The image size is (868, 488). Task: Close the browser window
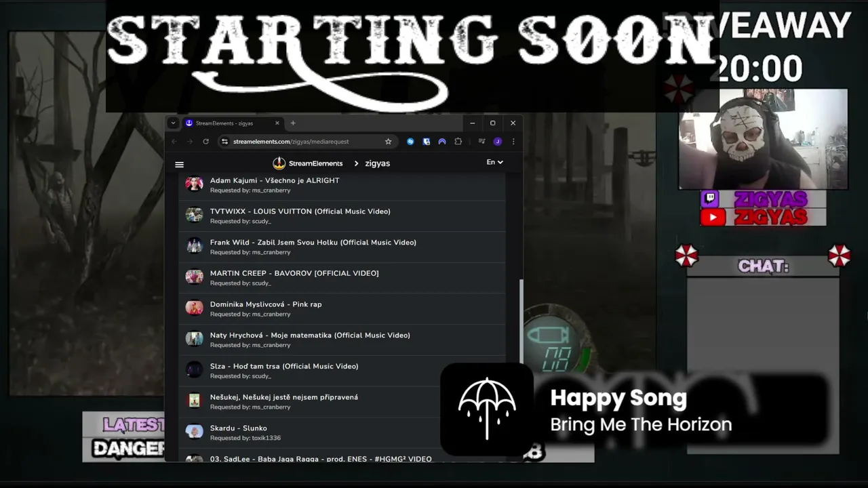513,123
